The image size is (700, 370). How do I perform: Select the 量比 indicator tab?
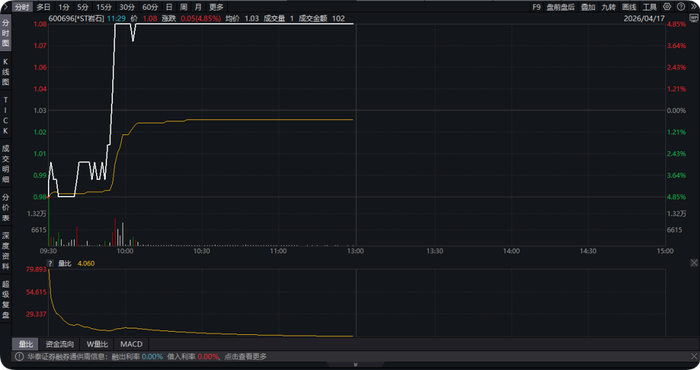click(x=25, y=344)
